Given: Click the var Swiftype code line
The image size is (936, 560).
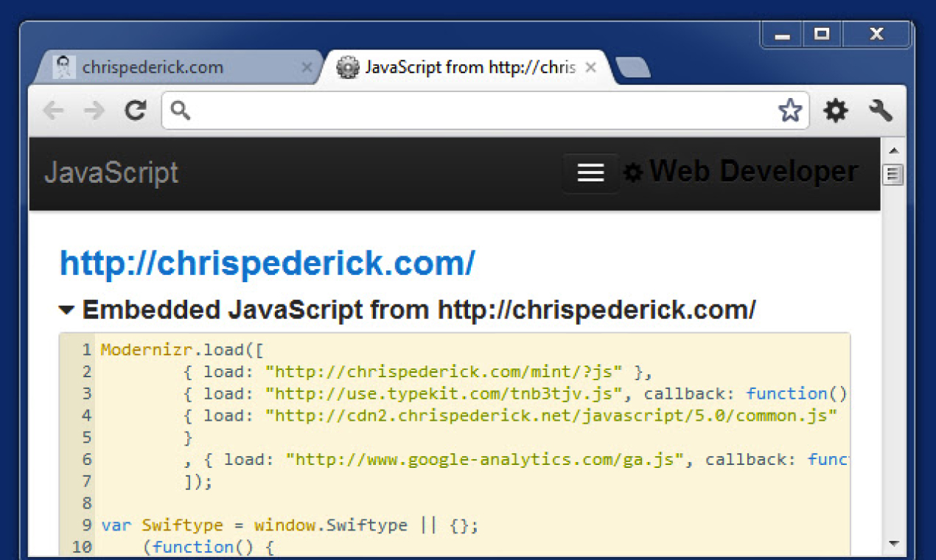Looking at the screenshot, I should 290,525.
